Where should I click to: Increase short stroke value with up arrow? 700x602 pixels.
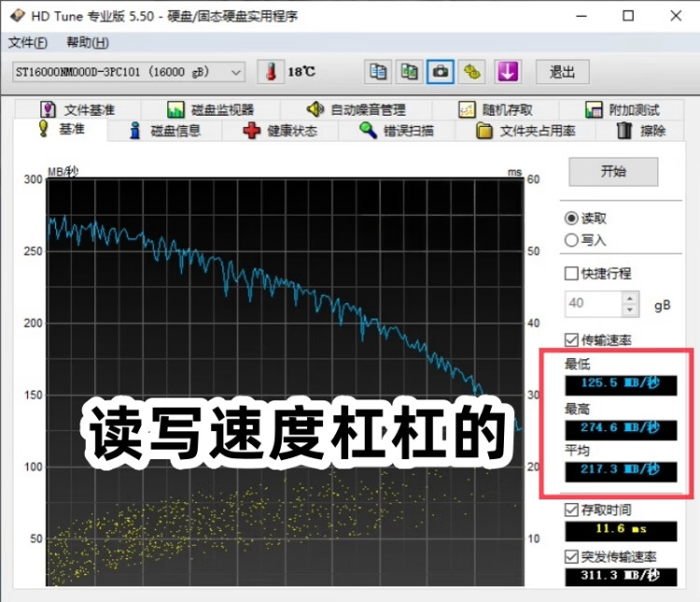click(x=630, y=298)
